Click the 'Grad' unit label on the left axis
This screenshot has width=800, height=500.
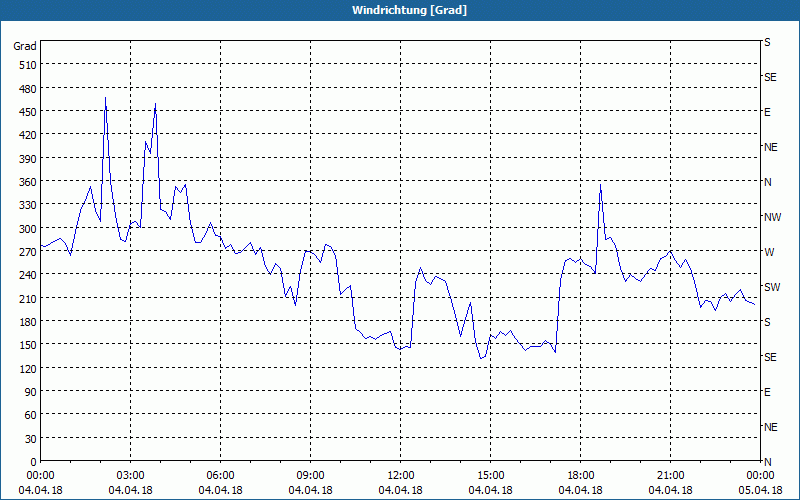(25, 46)
